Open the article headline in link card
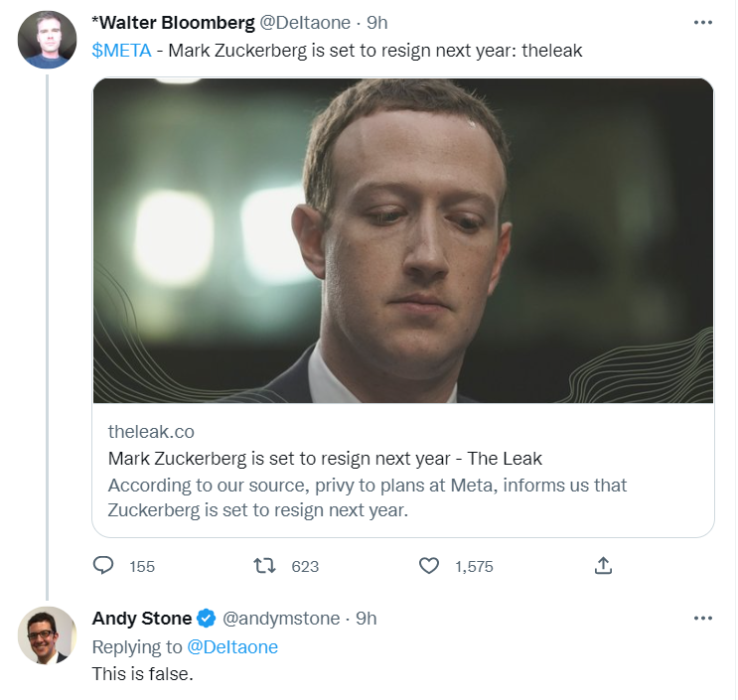738x700 pixels. (325, 459)
